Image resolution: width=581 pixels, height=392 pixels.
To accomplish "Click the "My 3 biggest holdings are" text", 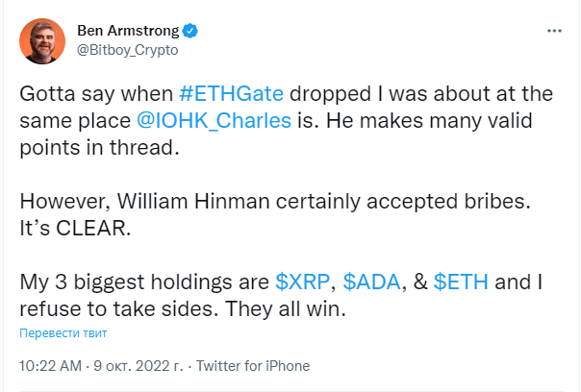I will [144, 282].
